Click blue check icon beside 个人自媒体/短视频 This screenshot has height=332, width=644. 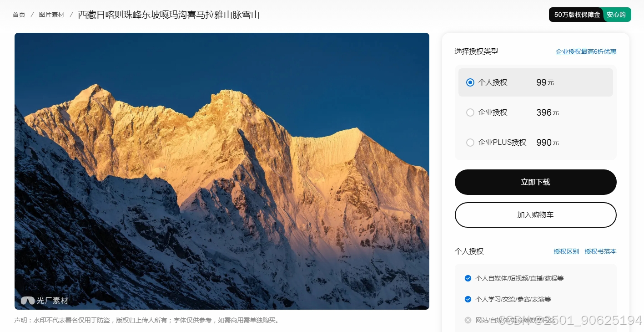(468, 278)
